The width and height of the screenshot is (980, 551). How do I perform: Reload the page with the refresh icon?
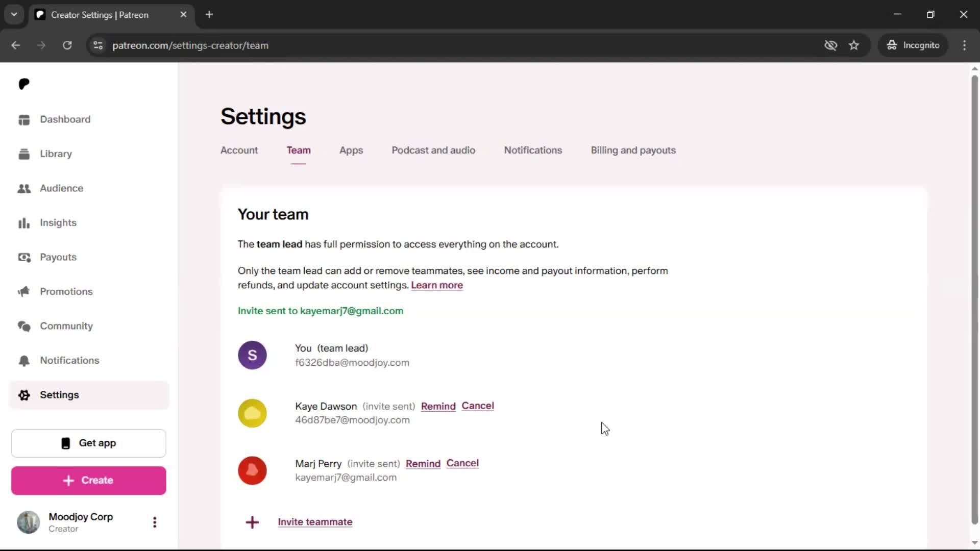click(x=67, y=45)
